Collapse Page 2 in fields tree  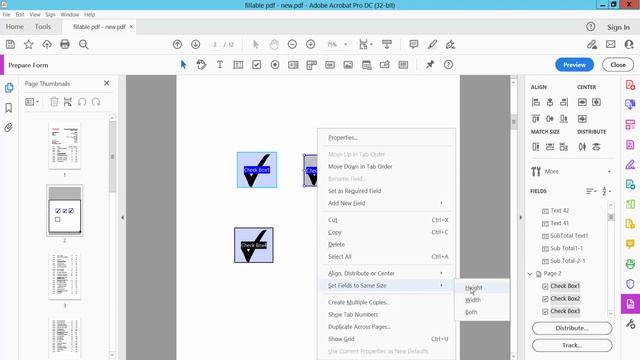tap(530, 273)
